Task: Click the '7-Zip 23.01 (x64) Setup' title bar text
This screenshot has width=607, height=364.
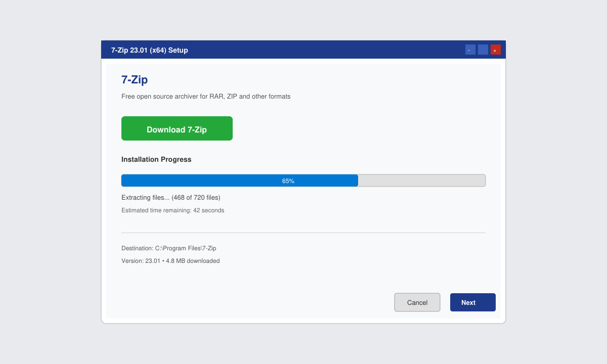Action: click(150, 50)
